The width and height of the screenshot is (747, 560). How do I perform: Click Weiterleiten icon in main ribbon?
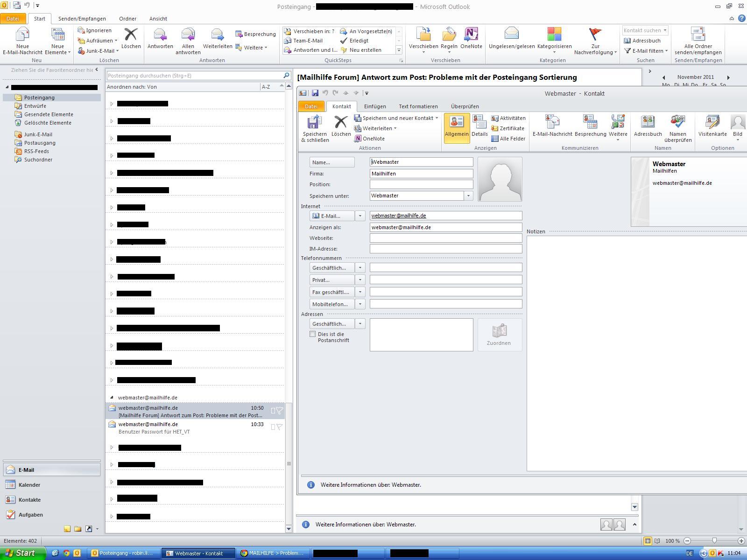click(x=217, y=35)
